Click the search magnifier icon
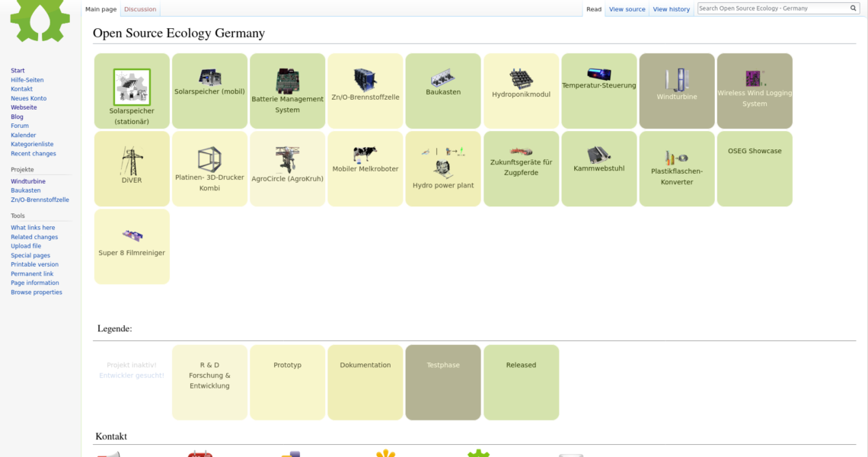The width and height of the screenshot is (868, 457). (854, 8)
